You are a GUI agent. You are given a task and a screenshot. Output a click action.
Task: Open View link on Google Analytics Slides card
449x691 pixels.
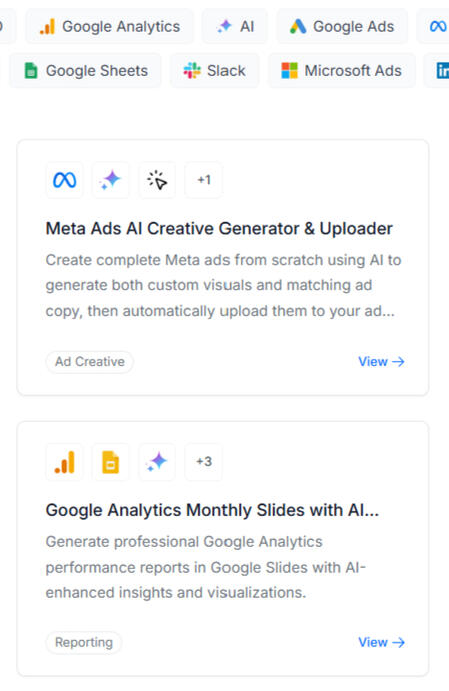pos(381,643)
